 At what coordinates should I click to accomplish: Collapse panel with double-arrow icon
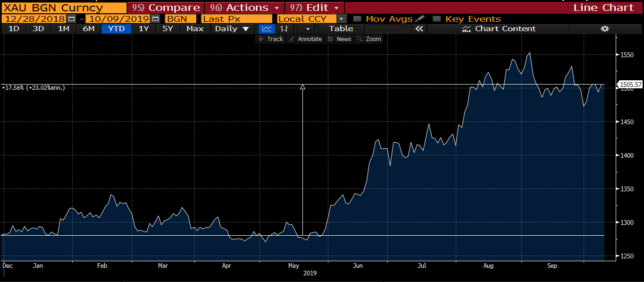(x=418, y=29)
